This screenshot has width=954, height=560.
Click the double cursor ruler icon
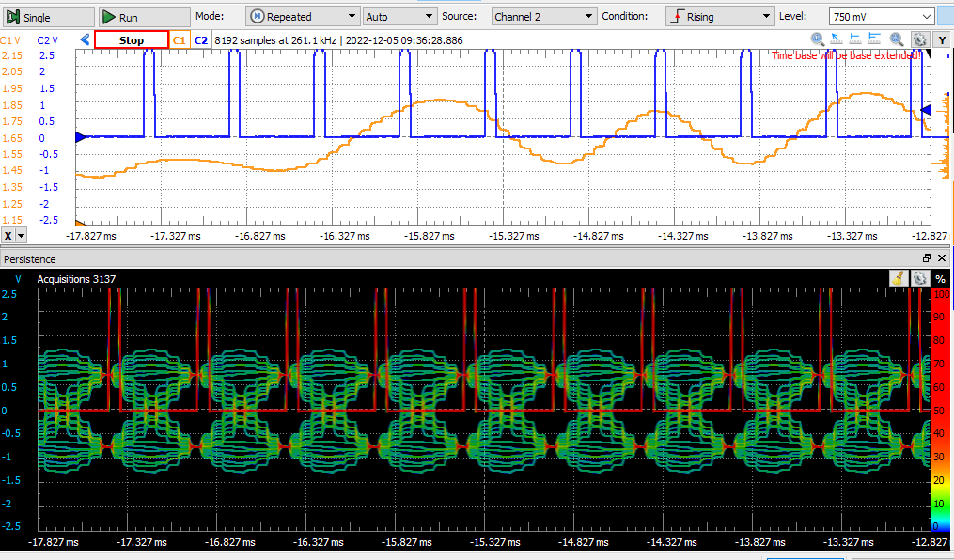pos(874,39)
